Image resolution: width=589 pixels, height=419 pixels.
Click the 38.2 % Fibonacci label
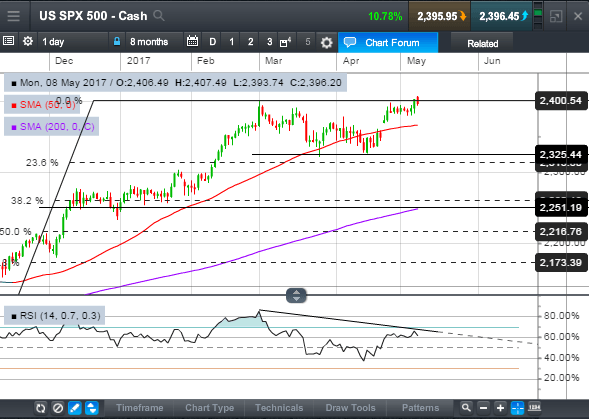(x=27, y=201)
